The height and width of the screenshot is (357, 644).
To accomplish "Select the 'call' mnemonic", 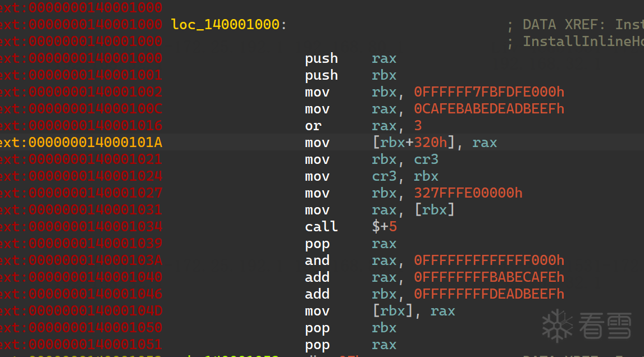I will click(x=321, y=227).
